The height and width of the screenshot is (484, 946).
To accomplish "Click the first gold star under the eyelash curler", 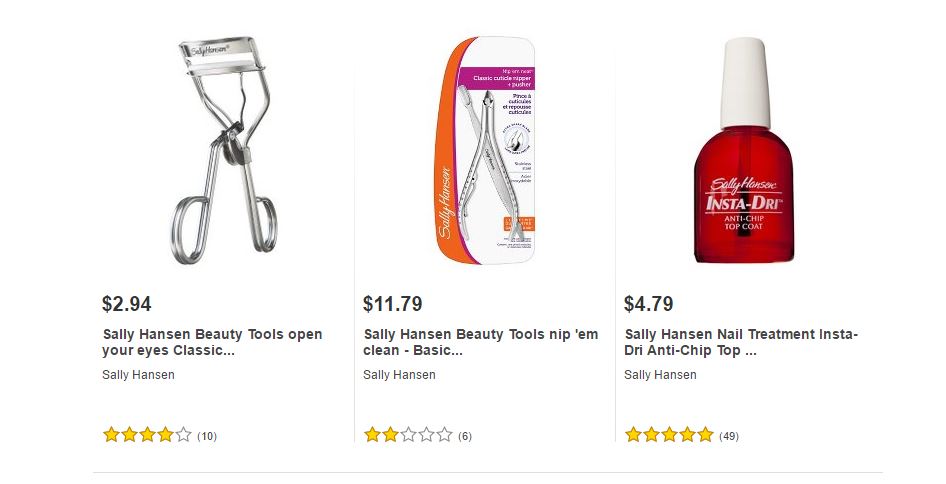I will coord(111,435).
